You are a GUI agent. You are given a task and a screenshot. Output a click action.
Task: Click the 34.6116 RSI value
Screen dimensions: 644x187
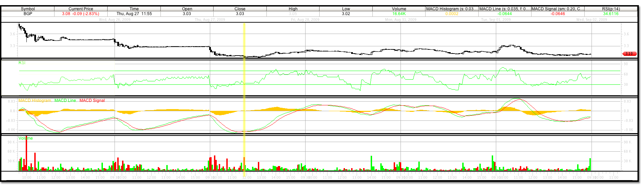(x=611, y=14)
